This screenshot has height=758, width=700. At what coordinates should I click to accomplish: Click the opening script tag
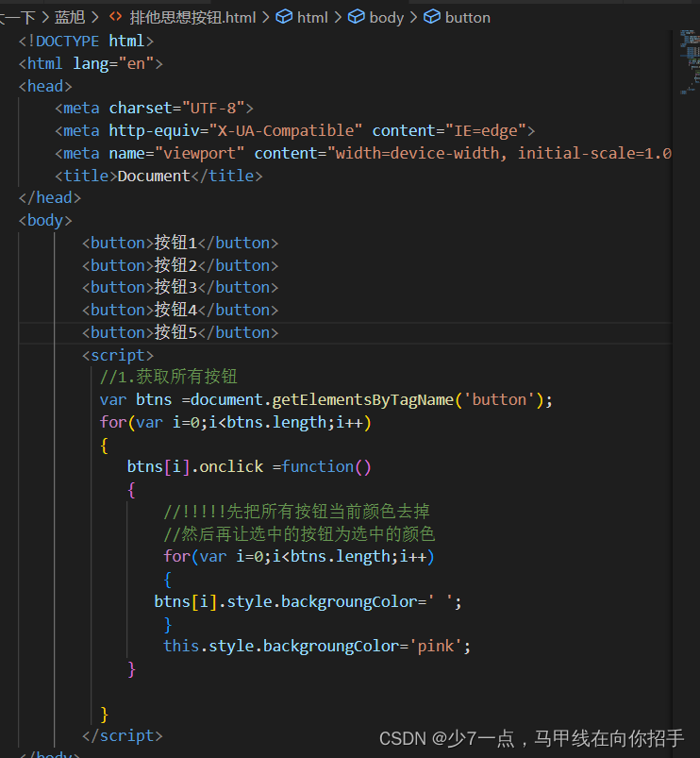tap(118, 355)
